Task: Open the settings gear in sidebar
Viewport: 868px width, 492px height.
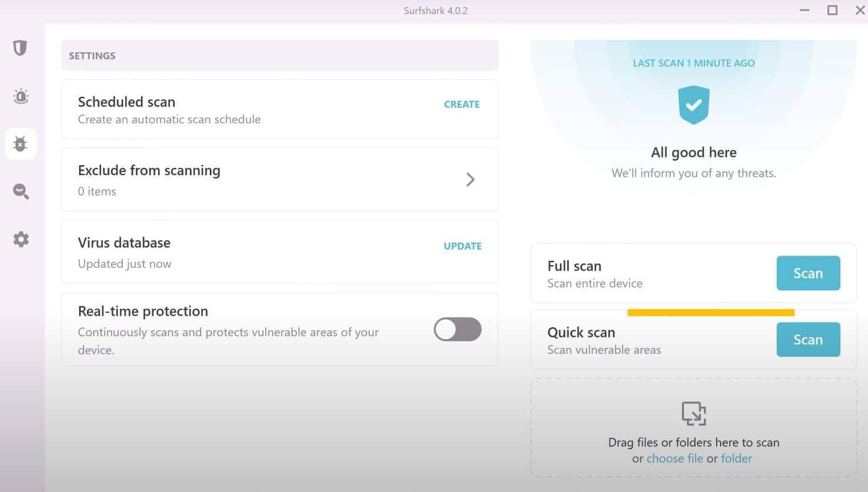Action: click(x=21, y=239)
